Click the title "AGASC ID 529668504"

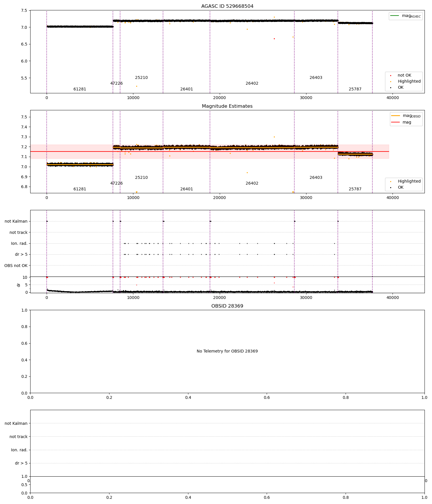(x=227, y=6)
